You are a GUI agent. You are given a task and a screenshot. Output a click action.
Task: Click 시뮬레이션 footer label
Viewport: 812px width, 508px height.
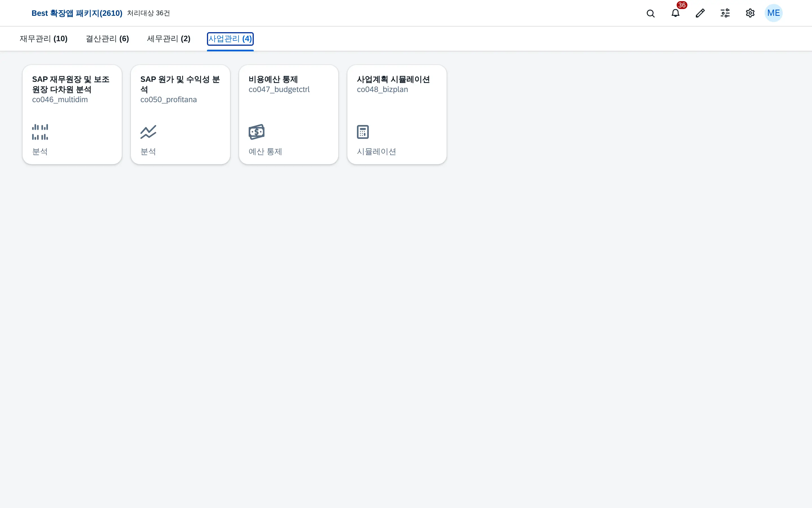pyautogui.click(x=376, y=152)
